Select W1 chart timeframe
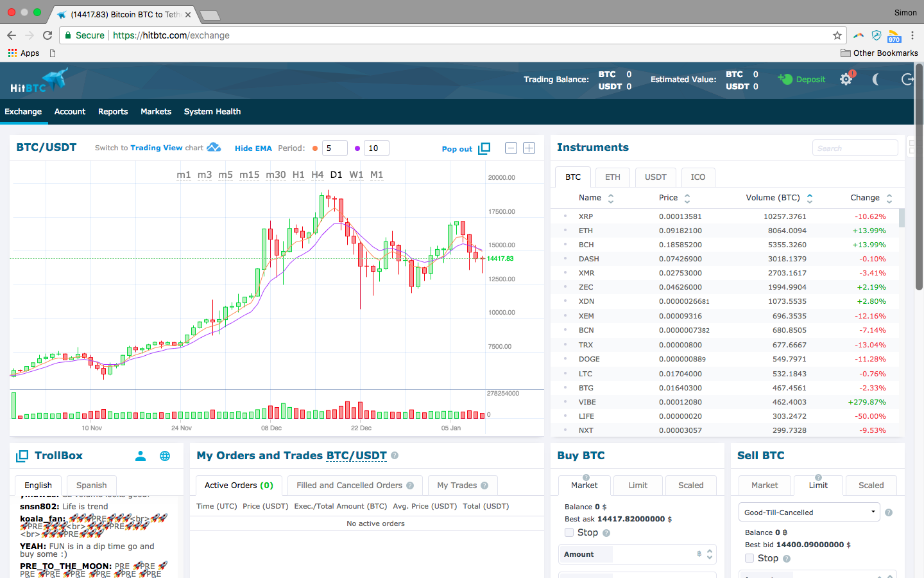This screenshot has height=578, width=924. pyautogui.click(x=356, y=175)
